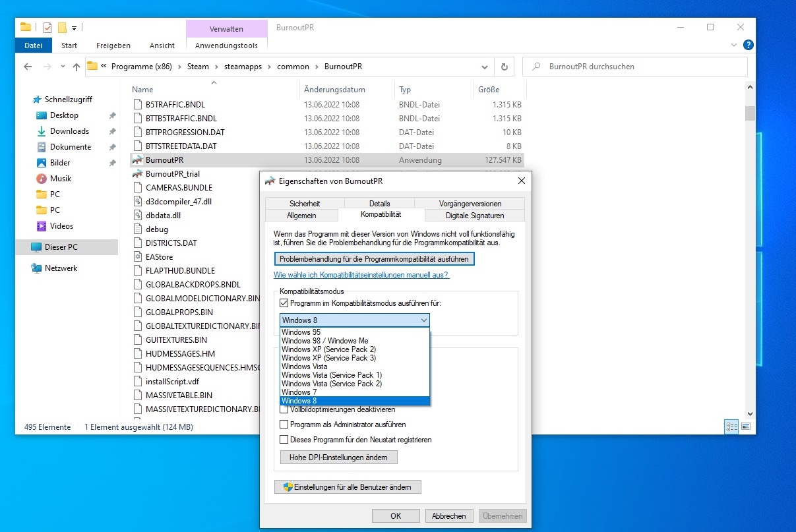
Task: Click the d3dcompiler_47.dll file icon
Action: click(x=138, y=202)
